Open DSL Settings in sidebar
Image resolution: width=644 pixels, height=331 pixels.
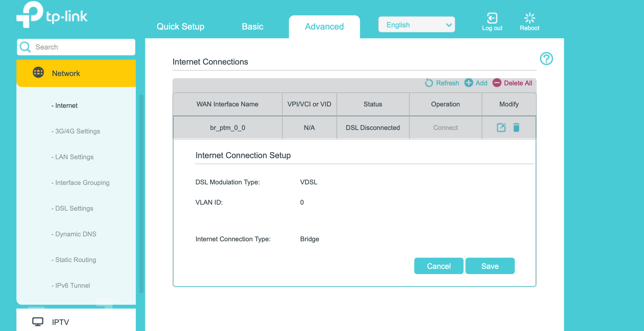click(x=74, y=208)
